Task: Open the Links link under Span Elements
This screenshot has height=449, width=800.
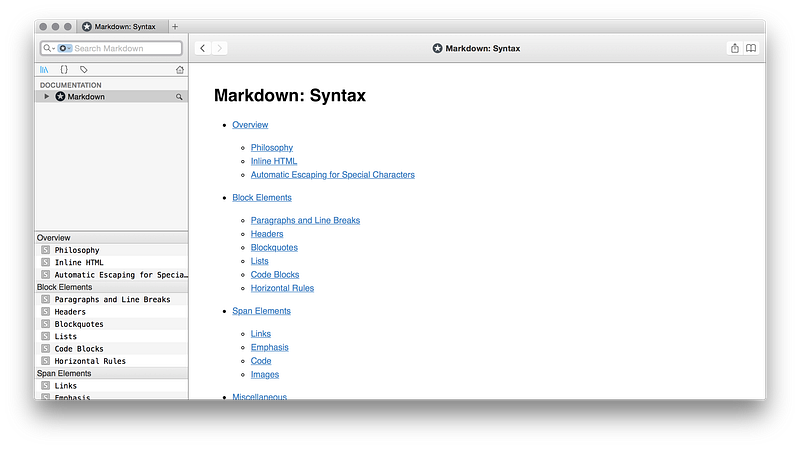Action: click(x=261, y=334)
